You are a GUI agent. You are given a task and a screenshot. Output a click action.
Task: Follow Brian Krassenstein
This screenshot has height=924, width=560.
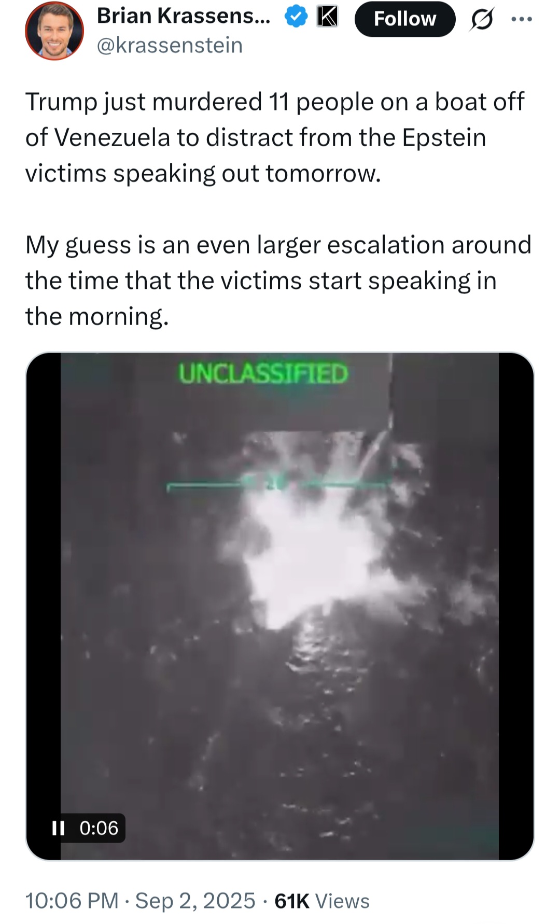405,19
